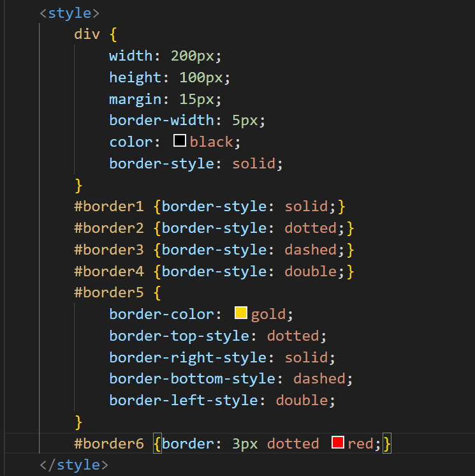This screenshot has width=475, height=476.
Task: Open the red color swatch picker
Action: (x=337, y=442)
